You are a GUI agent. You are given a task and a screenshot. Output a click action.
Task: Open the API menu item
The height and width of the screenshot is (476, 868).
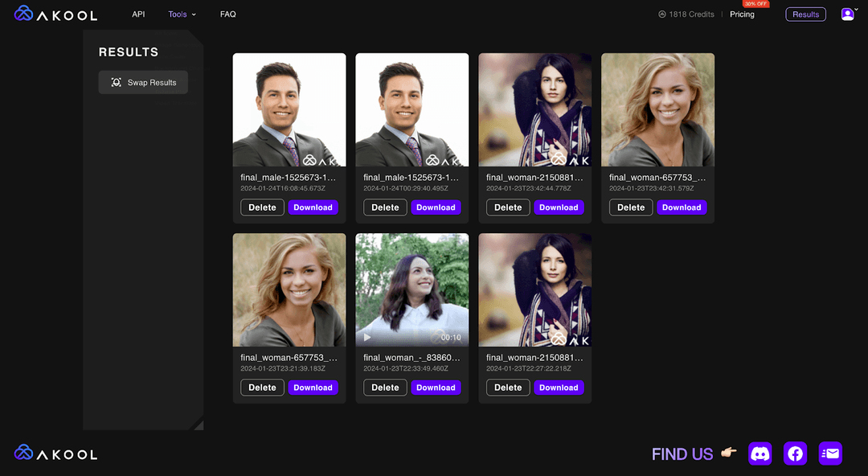(138, 14)
